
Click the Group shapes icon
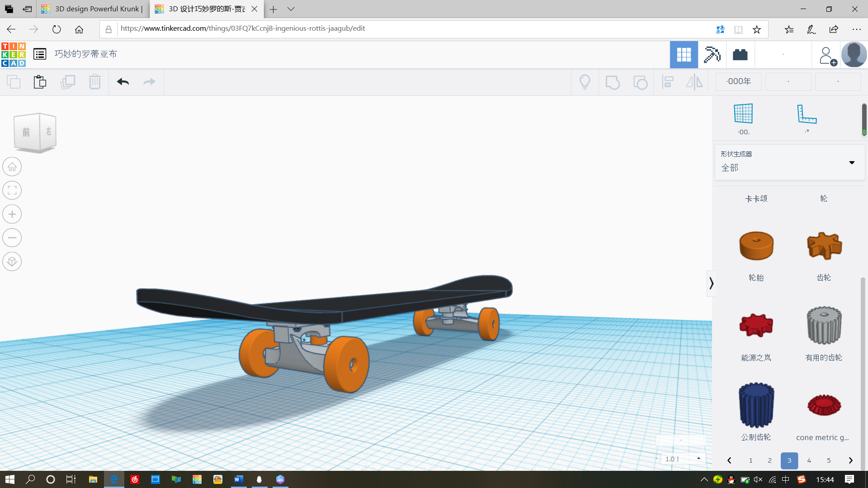[x=613, y=82]
